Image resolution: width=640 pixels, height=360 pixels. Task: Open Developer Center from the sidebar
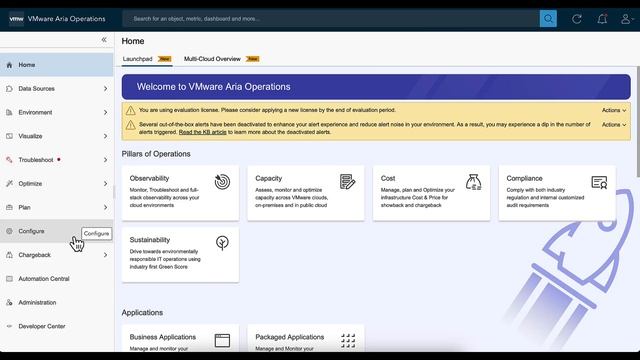pyautogui.click(x=56, y=326)
